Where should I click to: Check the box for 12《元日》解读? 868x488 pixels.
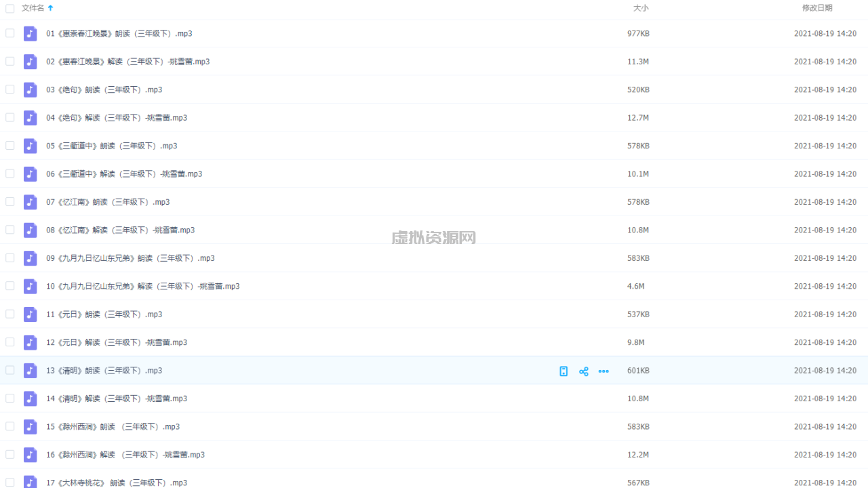(x=9, y=342)
